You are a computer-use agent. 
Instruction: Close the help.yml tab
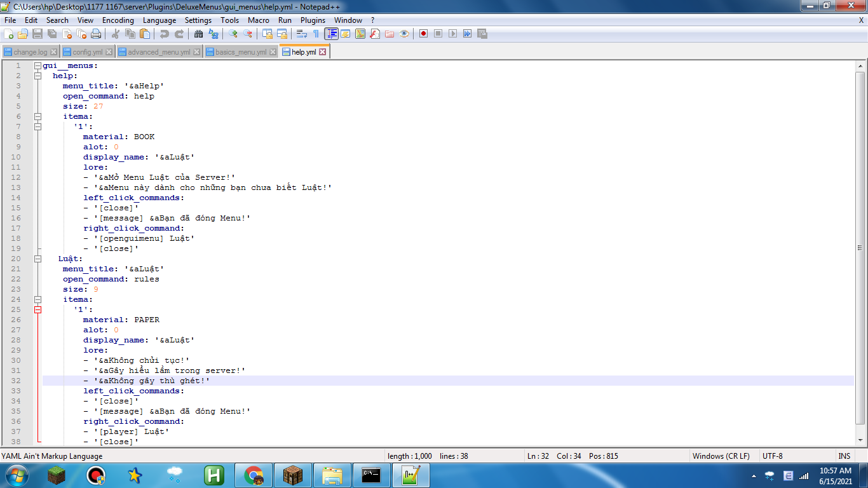[322, 52]
